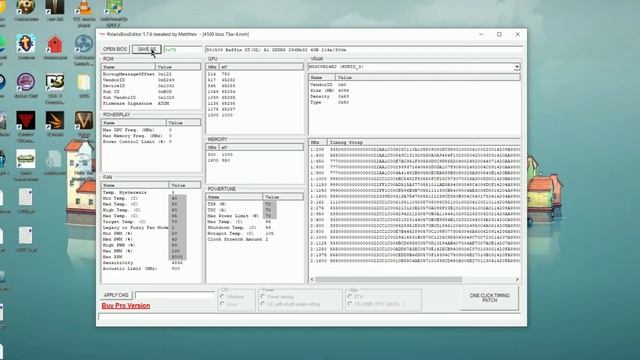Open the yellow folder desktop icon
The width and height of the screenshot is (640, 360).
pyautogui.click(x=84, y=82)
